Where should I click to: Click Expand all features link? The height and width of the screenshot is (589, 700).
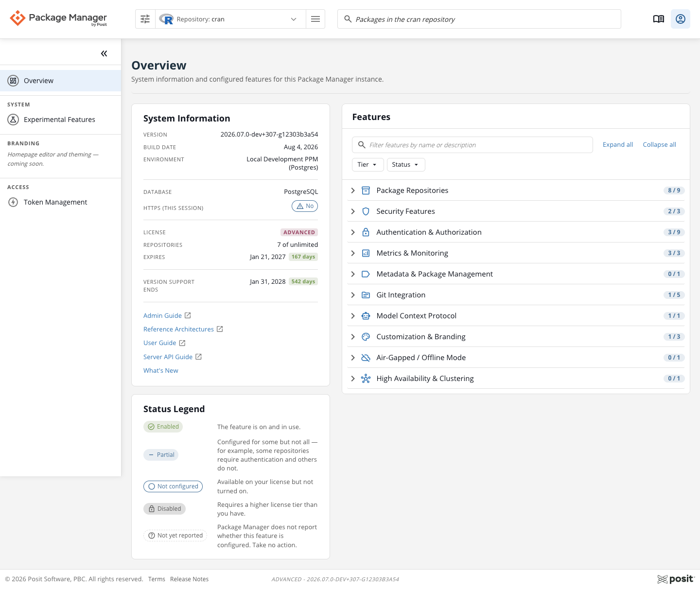[618, 145]
